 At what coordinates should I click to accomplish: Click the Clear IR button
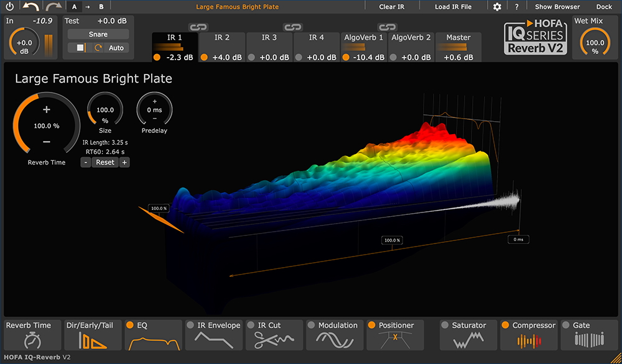(392, 7)
